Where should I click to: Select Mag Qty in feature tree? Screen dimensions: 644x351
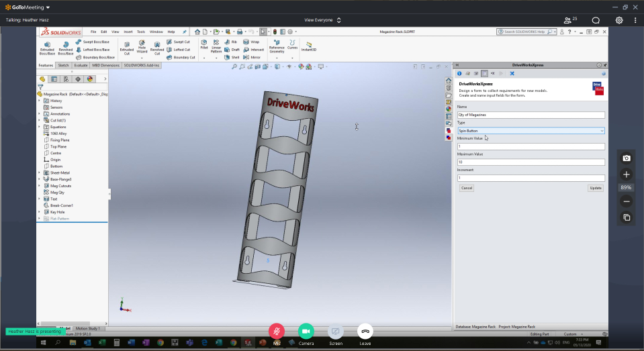(57, 193)
